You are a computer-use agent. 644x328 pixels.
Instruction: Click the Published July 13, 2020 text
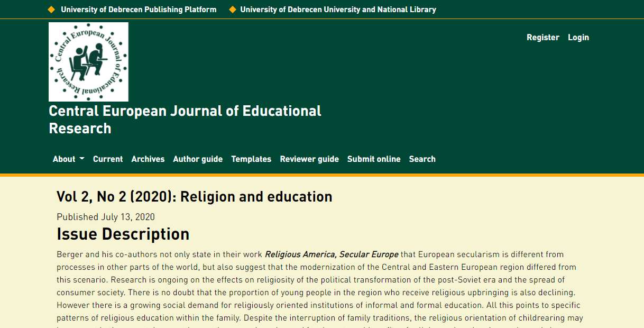pos(106,217)
